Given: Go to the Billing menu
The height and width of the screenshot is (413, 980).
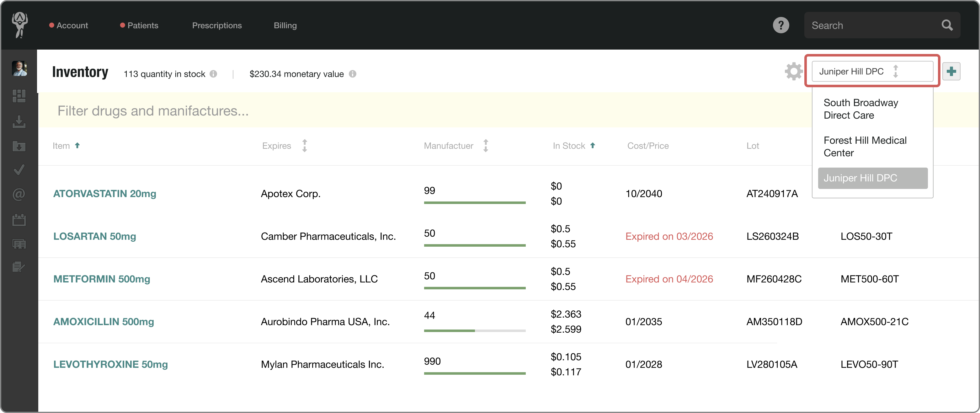Looking at the screenshot, I should [285, 25].
